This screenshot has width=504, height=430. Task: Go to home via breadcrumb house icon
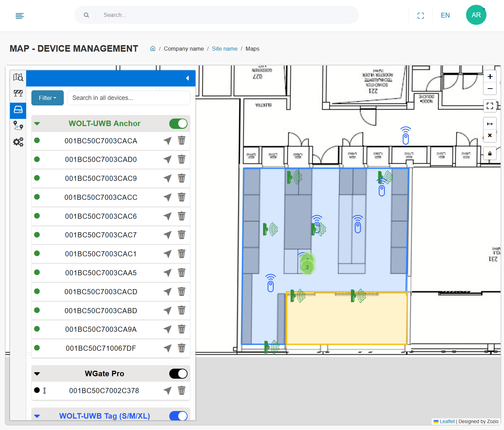tap(153, 49)
